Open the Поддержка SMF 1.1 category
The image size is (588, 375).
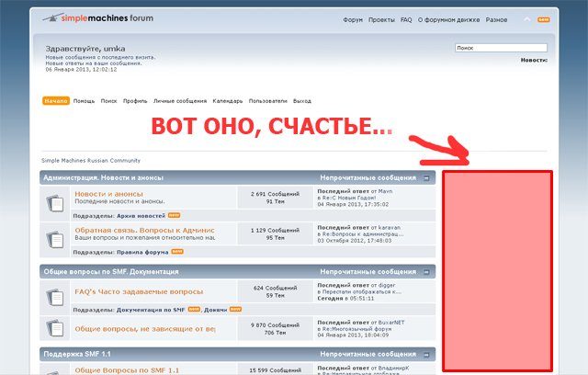[x=77, y=354]
